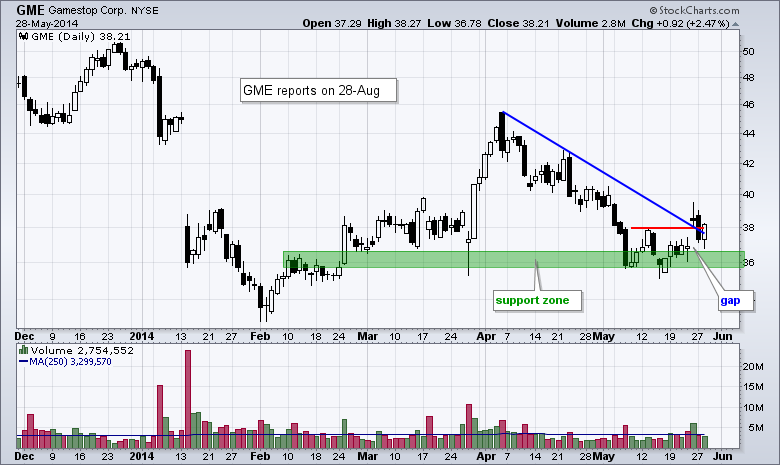The image size is (780, 465).
Task: Click the 28-May-2014 date label
Action: coord(47,23)
